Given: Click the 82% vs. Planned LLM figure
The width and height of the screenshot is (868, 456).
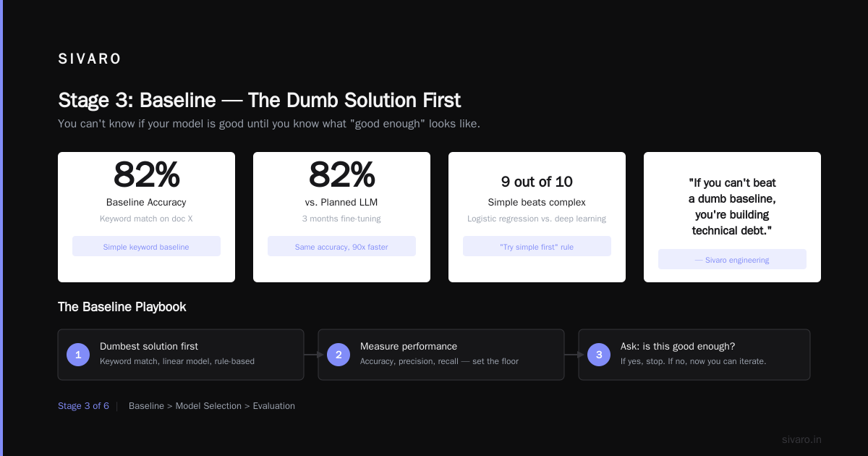Looking at the screenshot, I should pyautogui.click(x=341, y=174).
